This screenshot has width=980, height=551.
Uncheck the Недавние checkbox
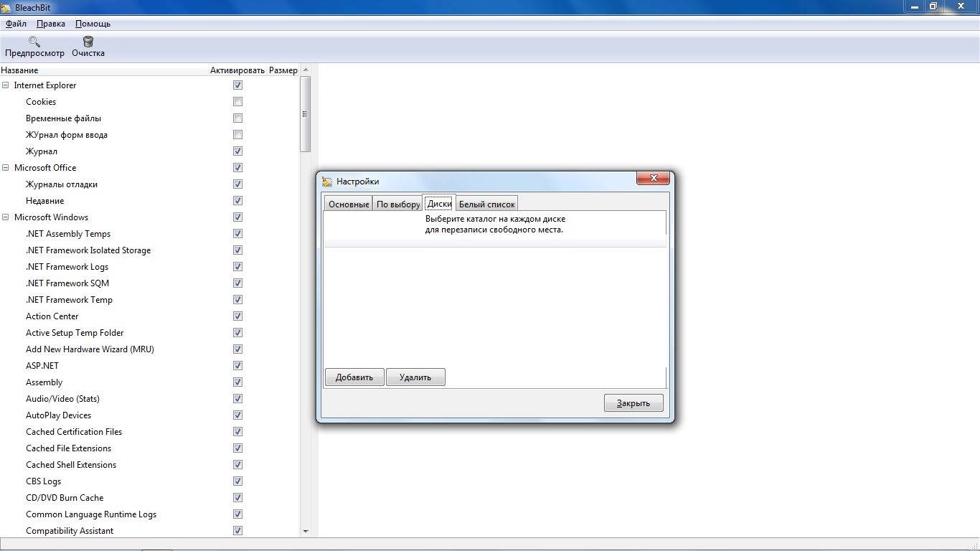237,201
